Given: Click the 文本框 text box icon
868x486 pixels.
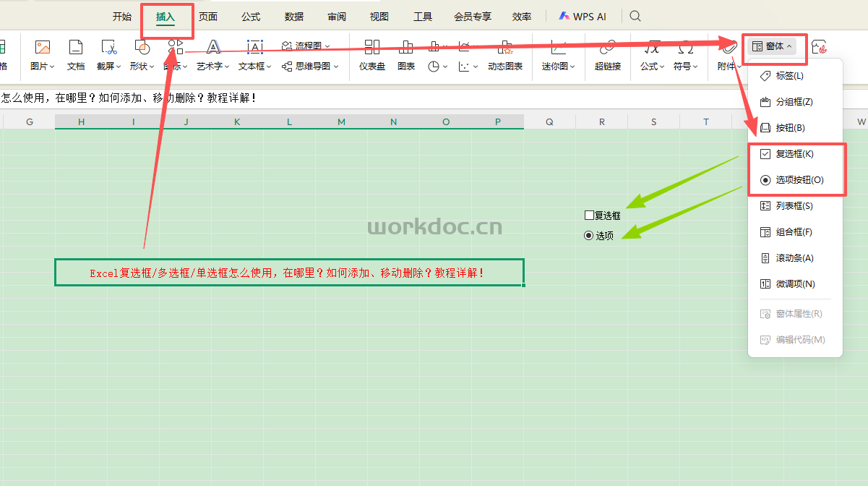Looking at the screenshot, I should point(255,48).
